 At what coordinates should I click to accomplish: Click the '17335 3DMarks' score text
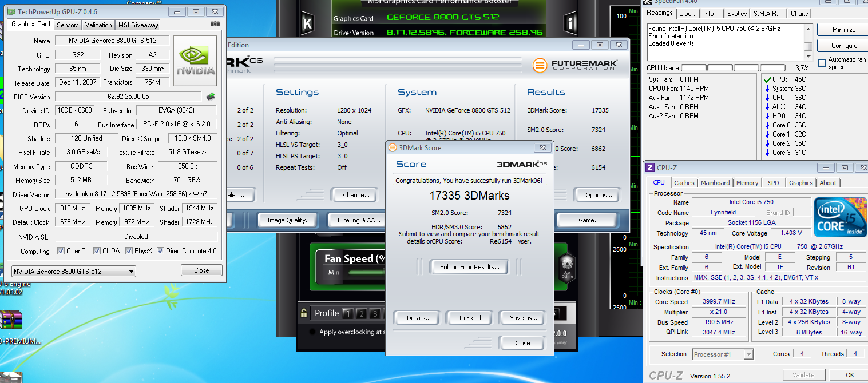coord(469,196)
